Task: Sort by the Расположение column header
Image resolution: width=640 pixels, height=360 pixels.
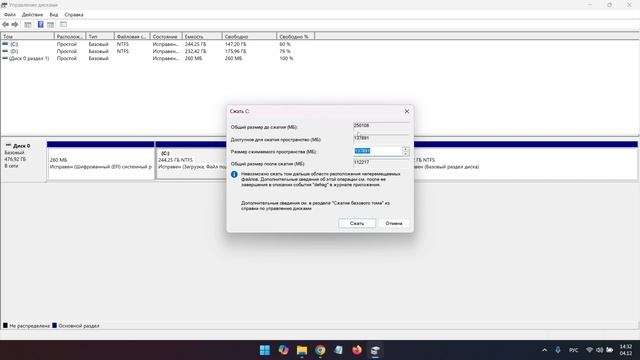Action: (x=70, y=36)
